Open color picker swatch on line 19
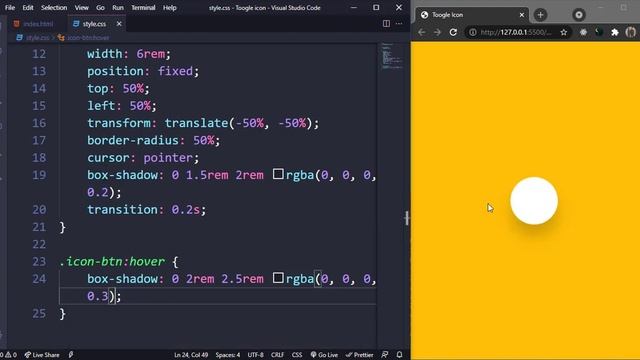This screenshot has height=360, width=640. 278,174
